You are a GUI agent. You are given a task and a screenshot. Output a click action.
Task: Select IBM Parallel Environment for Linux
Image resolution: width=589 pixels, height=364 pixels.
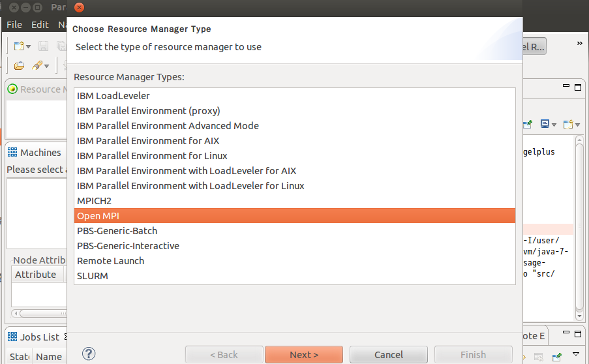coord(295,156)
